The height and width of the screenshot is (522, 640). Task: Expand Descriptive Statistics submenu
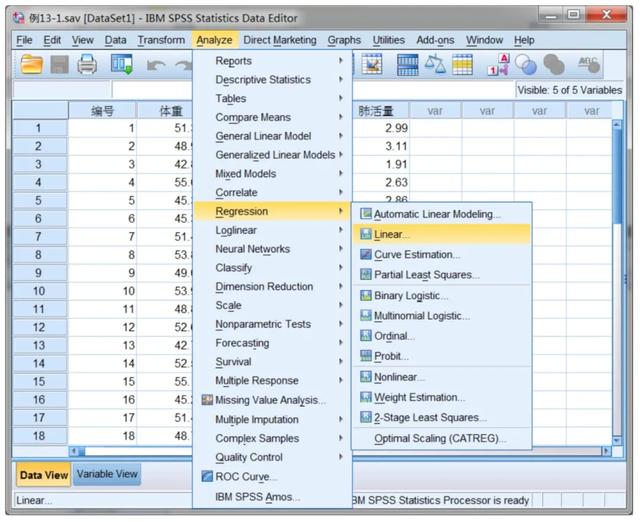click(272, 80)
